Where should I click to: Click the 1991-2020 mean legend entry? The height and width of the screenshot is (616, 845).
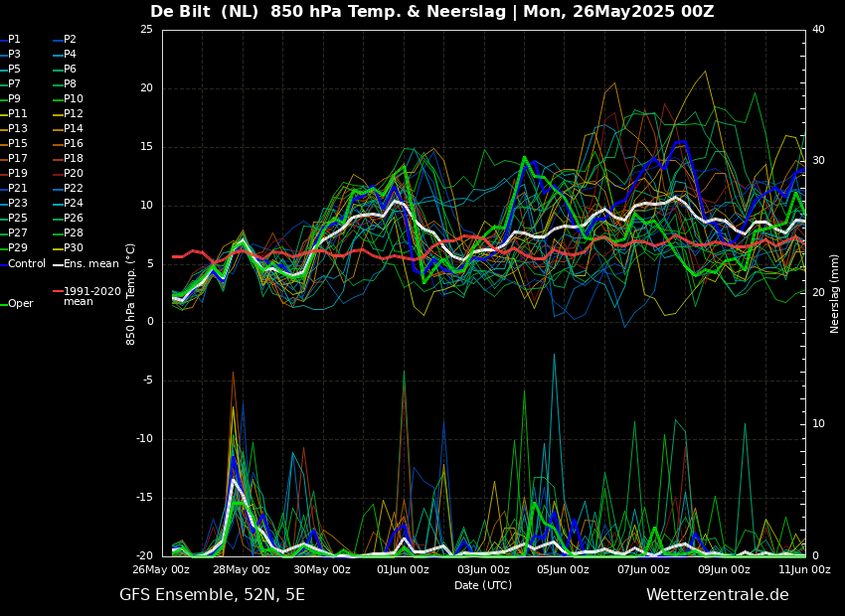87,296
